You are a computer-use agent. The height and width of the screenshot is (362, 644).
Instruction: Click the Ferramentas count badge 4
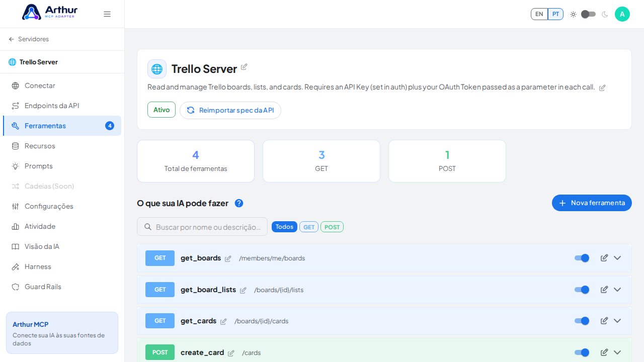[110, 126]
